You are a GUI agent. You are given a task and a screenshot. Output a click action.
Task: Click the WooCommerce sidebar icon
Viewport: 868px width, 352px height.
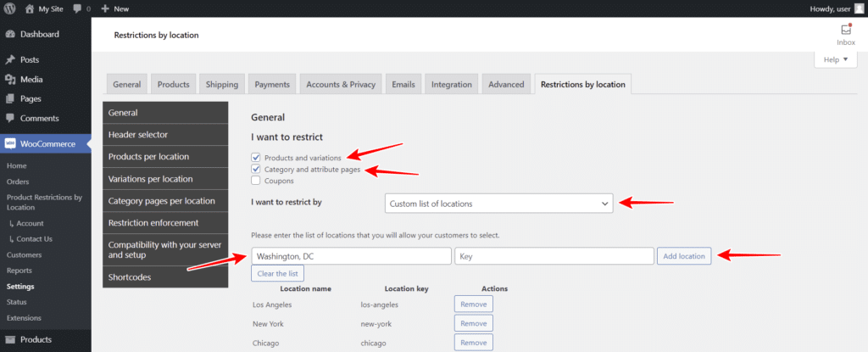(10, 143)
